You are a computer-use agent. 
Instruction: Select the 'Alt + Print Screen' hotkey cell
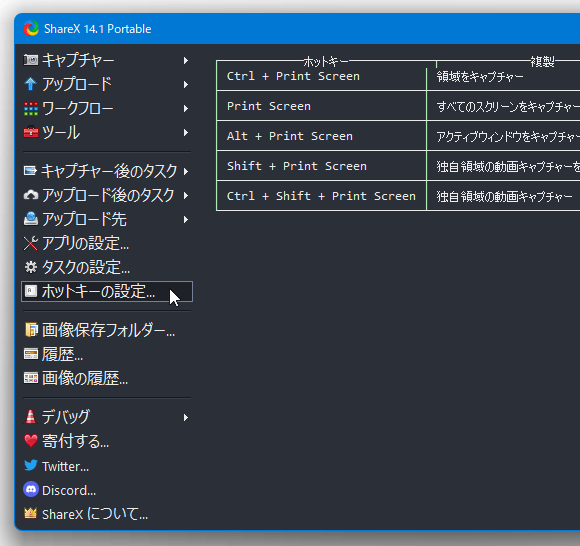321,136
